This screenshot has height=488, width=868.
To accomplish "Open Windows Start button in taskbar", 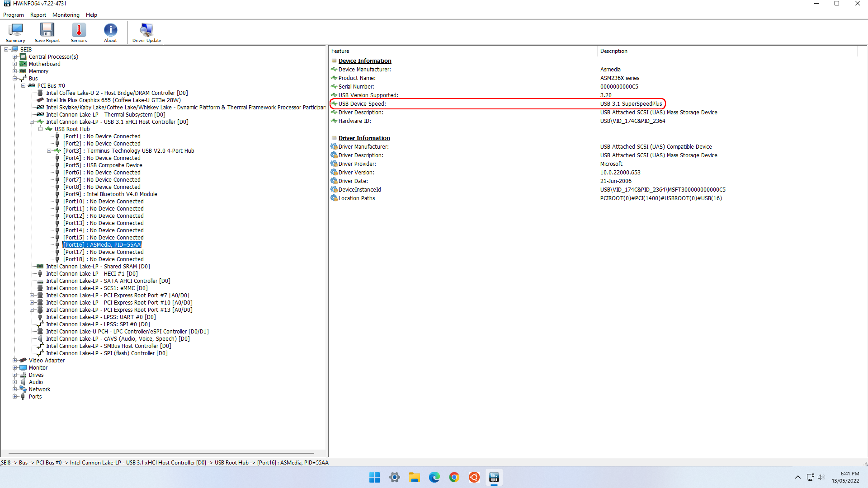I will click(375, 477).
